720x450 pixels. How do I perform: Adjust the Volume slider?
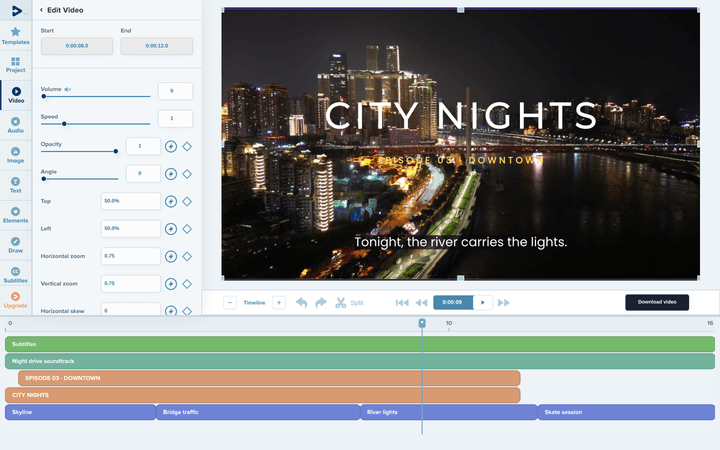click(96, 96)
